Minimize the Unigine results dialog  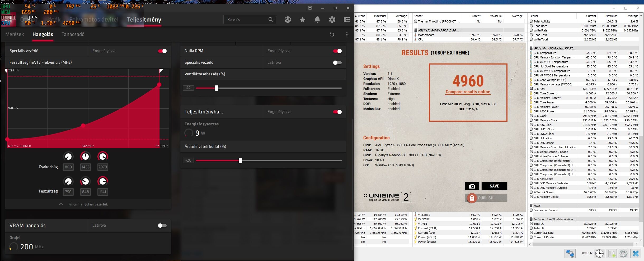coord(513,48)
